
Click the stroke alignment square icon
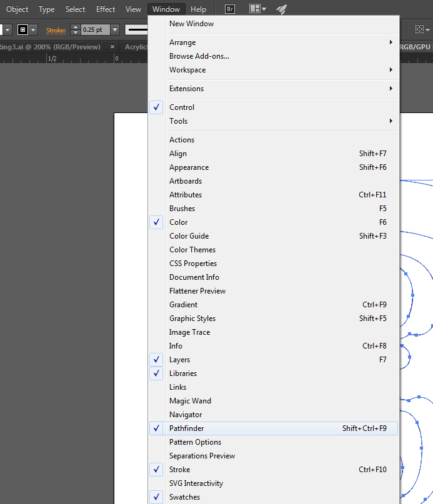[x=22, y=30]
